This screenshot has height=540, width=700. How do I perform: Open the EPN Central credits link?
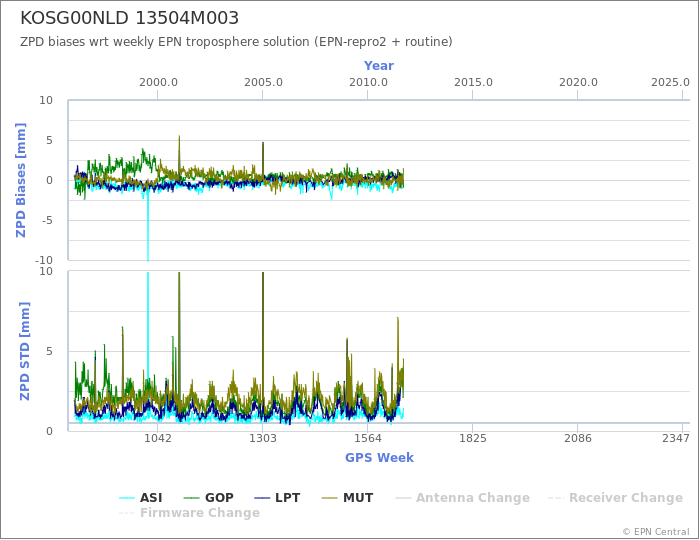656,532
